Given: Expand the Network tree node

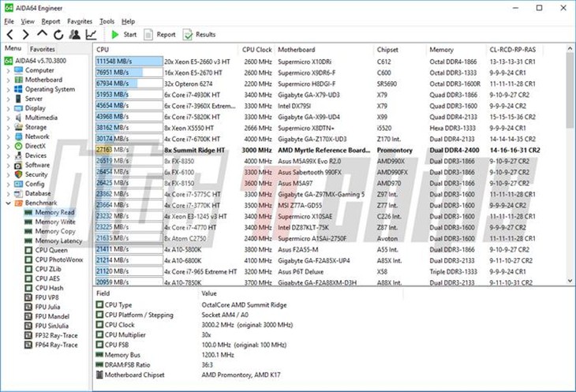Looking at the screenshot, I should pos(9,137).
